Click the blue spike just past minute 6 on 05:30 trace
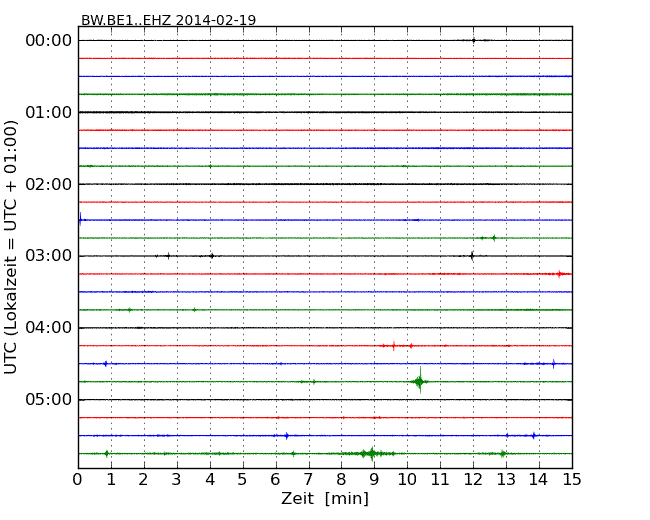The height and width of the screenshot is (520, 650). click(x=286, y=435)
